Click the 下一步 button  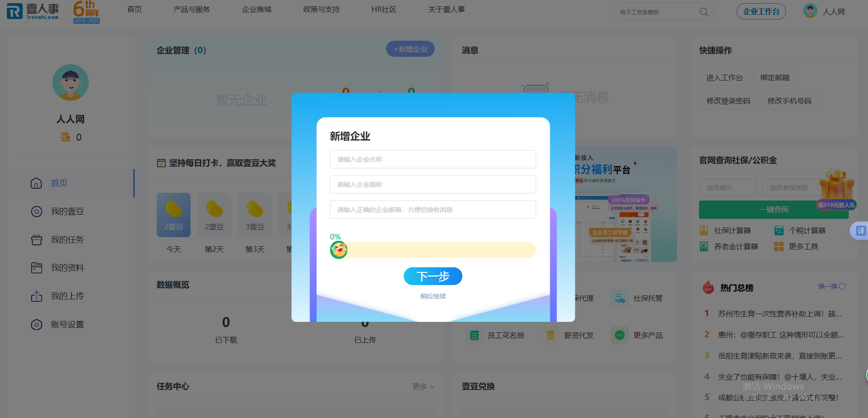(x=433, y=276)
